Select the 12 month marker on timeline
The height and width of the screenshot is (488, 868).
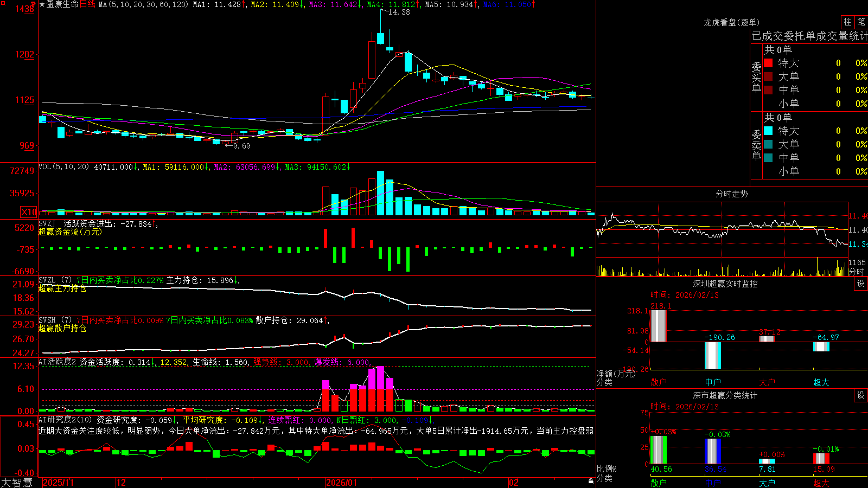122,483
